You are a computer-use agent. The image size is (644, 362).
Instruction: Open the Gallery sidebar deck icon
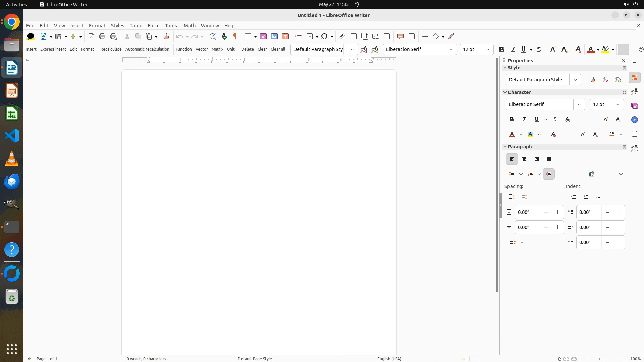coord(634,106)
